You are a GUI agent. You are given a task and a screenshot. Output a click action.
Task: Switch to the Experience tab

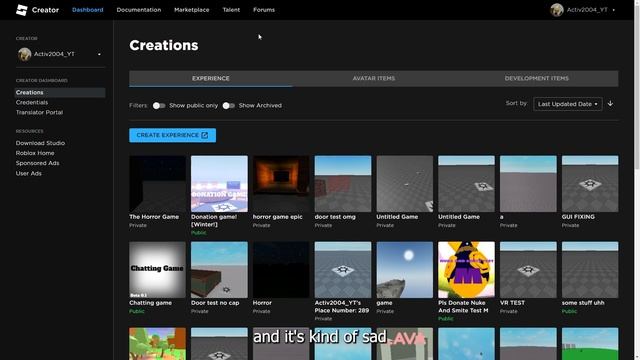pos(211,78)
